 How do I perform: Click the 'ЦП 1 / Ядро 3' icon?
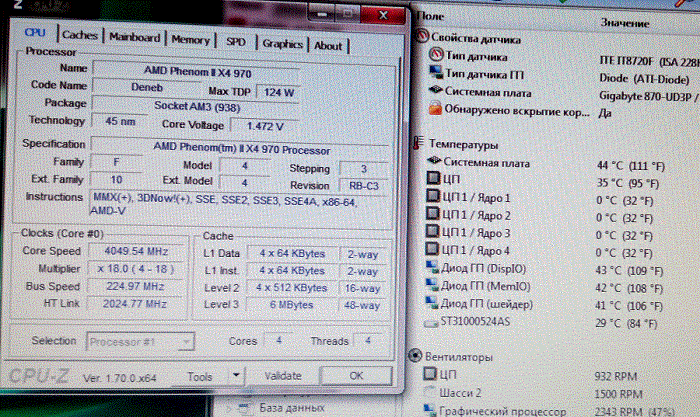coord(432,231)
